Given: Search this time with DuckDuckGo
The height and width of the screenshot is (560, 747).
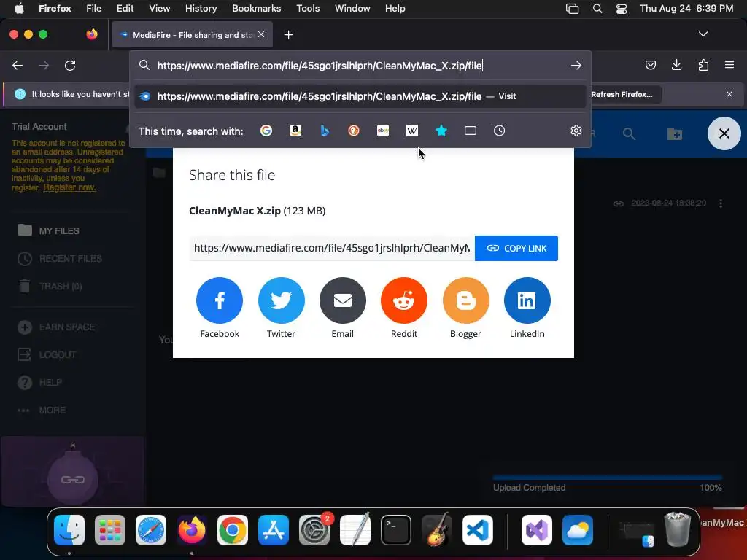Looking at the screenshot, I should click(x=354, y=131).
